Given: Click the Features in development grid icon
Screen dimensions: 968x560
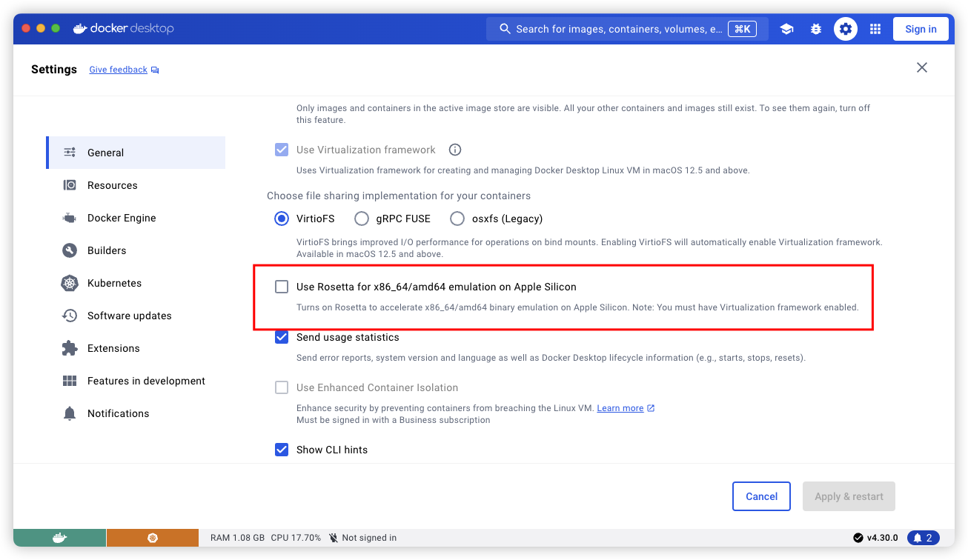Looking at the screenshot, I should tap(70, 381).
